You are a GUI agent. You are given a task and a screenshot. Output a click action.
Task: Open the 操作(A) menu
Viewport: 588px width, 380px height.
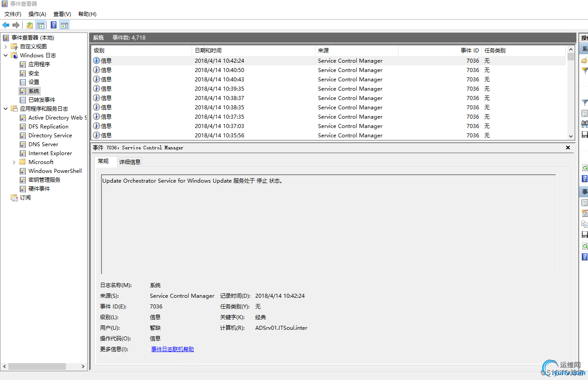[37, 14]
